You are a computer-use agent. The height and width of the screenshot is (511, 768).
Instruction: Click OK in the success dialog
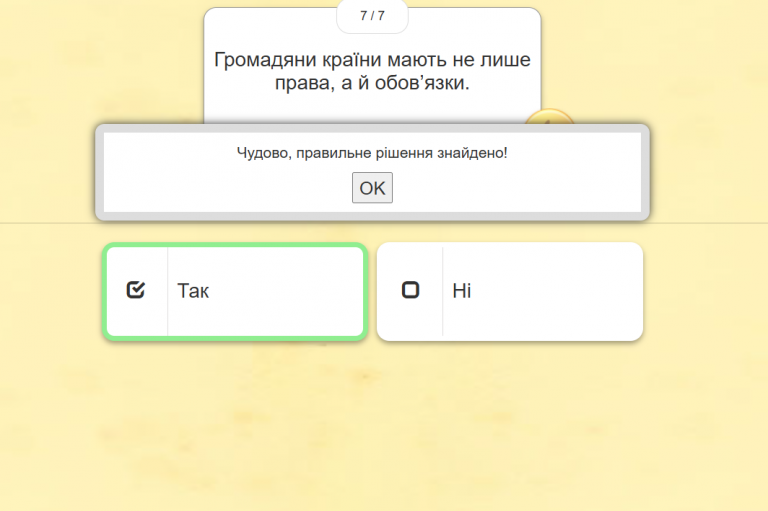point(372,188)
